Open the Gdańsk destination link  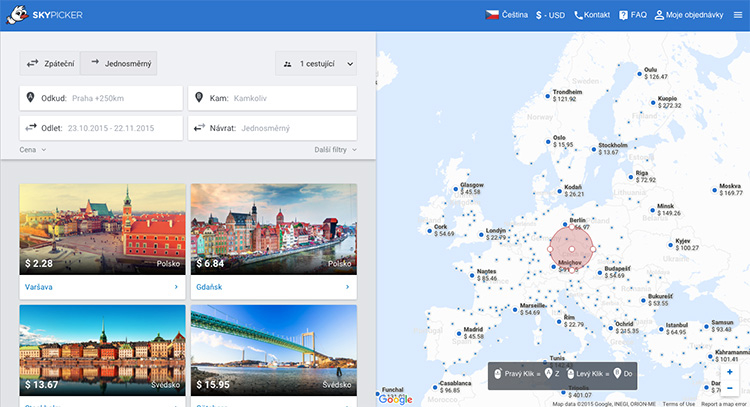(x=272, y=287)
